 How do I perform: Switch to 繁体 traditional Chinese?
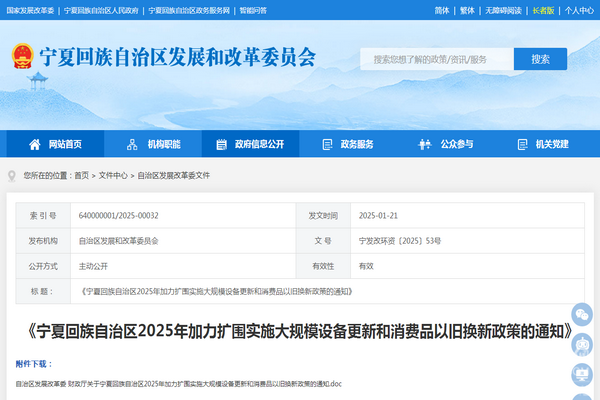point(468,9)
